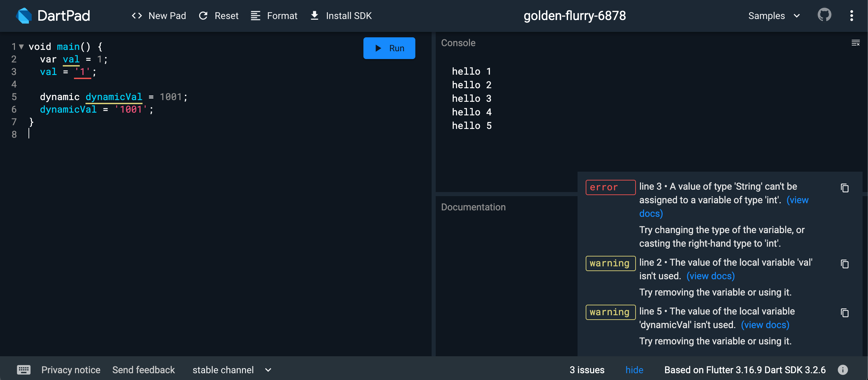The height and width of the screenshot is (380, 868).
Task: Copy the line 5 dynamicVal warning message
Action: pyautogui.click(x=845, y=313)
